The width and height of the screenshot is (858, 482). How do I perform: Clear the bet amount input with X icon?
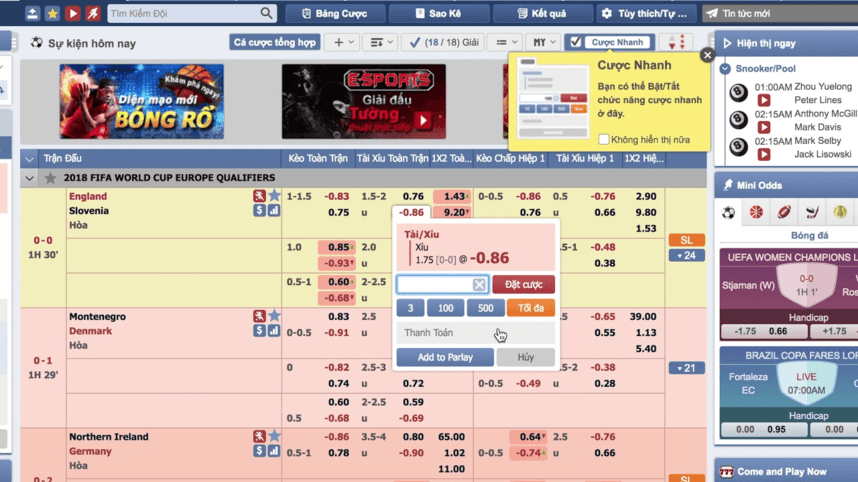479,285
